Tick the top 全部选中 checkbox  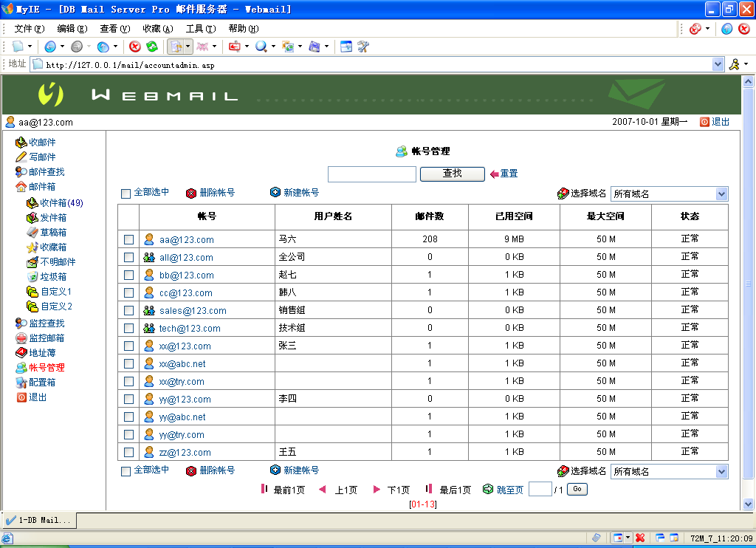point(126,193)
